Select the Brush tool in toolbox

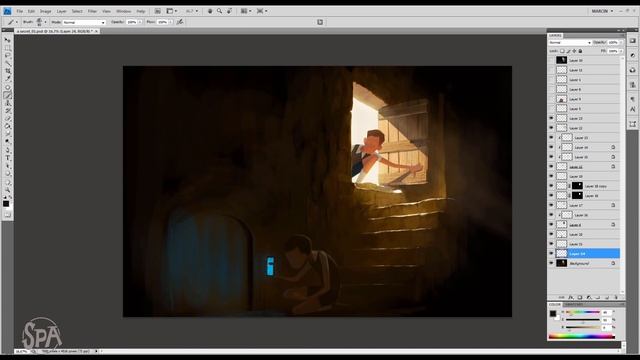click(7, 95)
